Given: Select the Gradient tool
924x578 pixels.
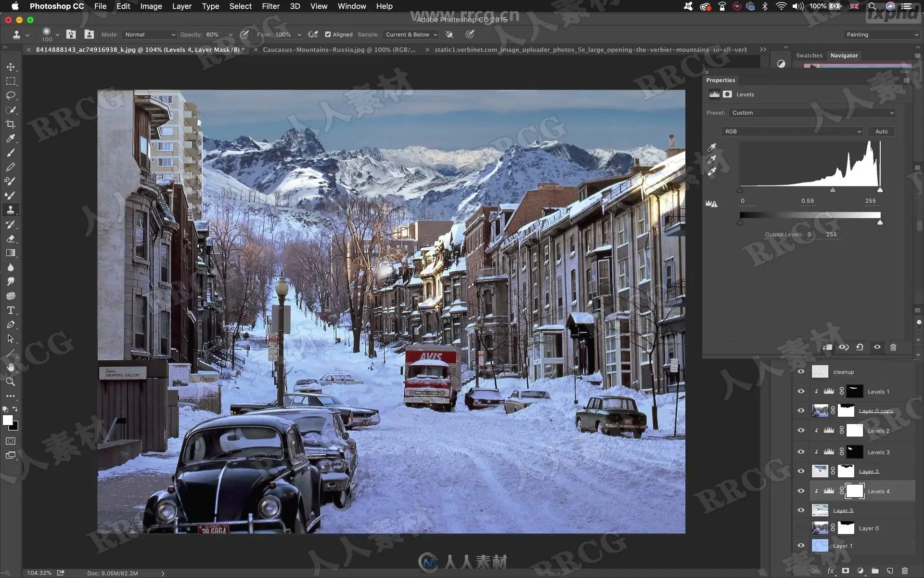Looking at the screenshot, I should (11, 253).
